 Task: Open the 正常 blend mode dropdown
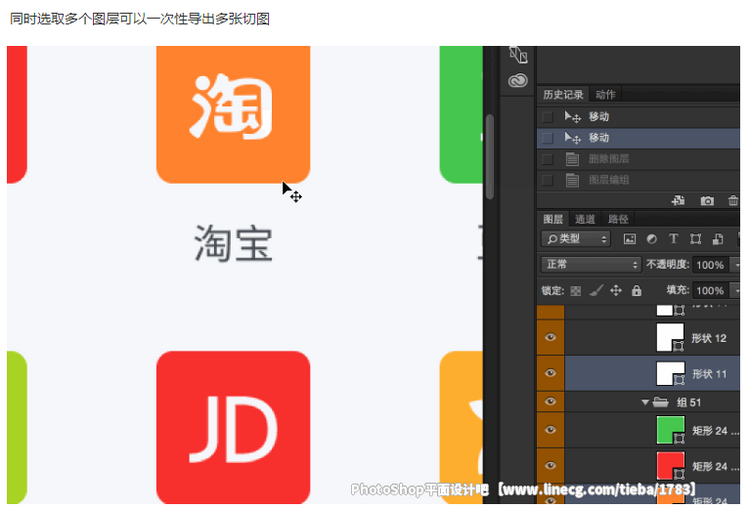(x=591, y=265)
